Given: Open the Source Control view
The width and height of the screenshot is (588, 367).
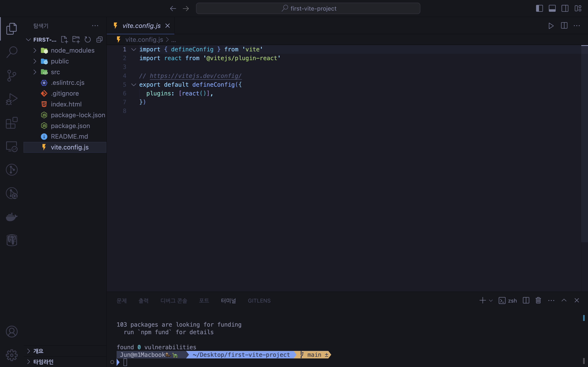Looking at the screenshot, I should click(11, 75).
